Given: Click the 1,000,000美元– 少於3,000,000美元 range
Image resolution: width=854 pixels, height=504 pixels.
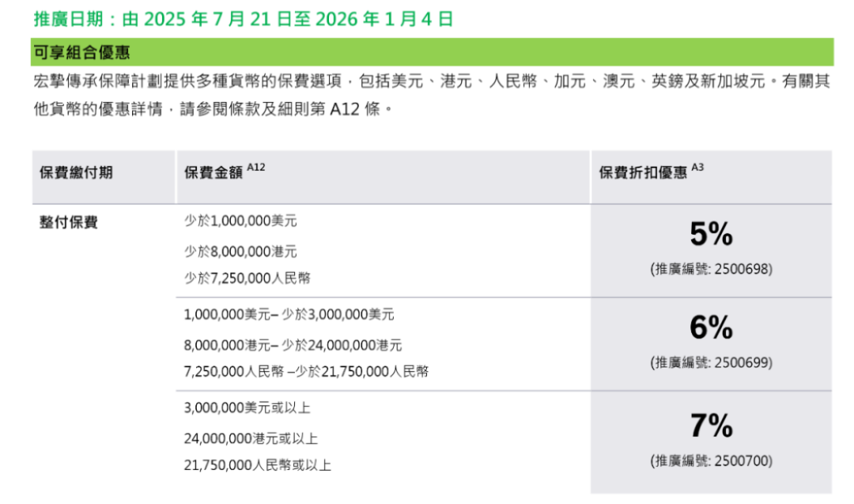Looking at the screenshot, I should (x=289, y=314).
